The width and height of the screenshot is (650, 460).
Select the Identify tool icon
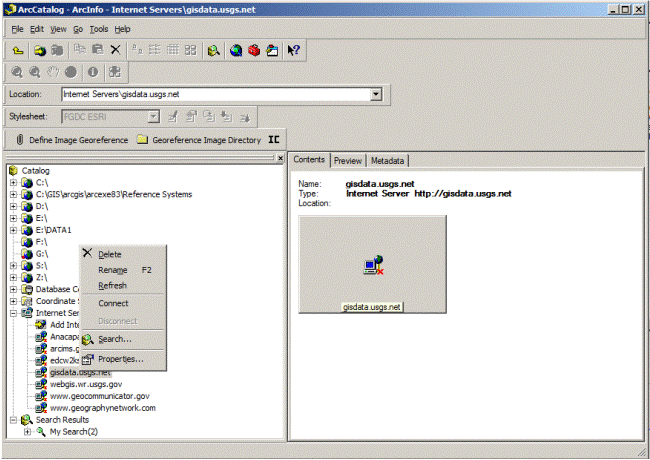(92, 72)
